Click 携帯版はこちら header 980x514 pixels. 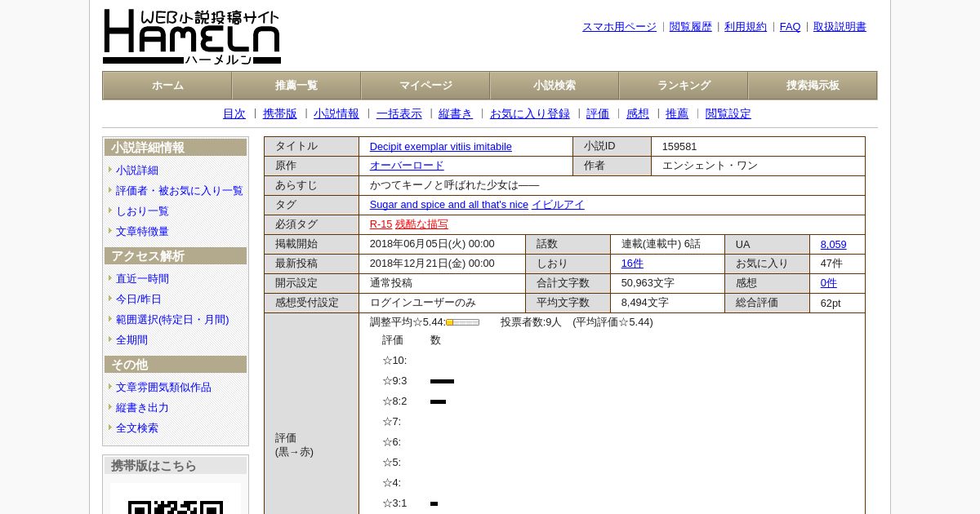(x=176, y=466)
